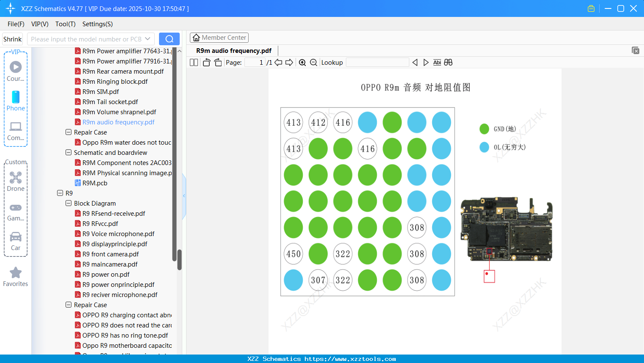644x363 pixels.
Task: Click the green GND legend circle
Action: coord(484,129)
